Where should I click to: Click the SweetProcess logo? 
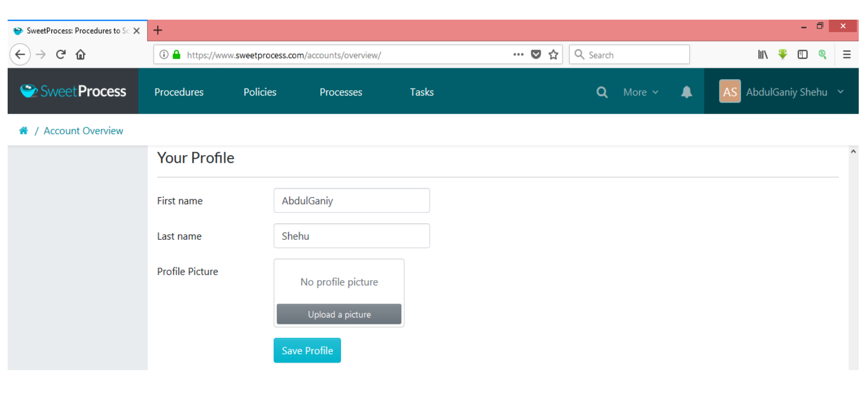pos(73,91)
